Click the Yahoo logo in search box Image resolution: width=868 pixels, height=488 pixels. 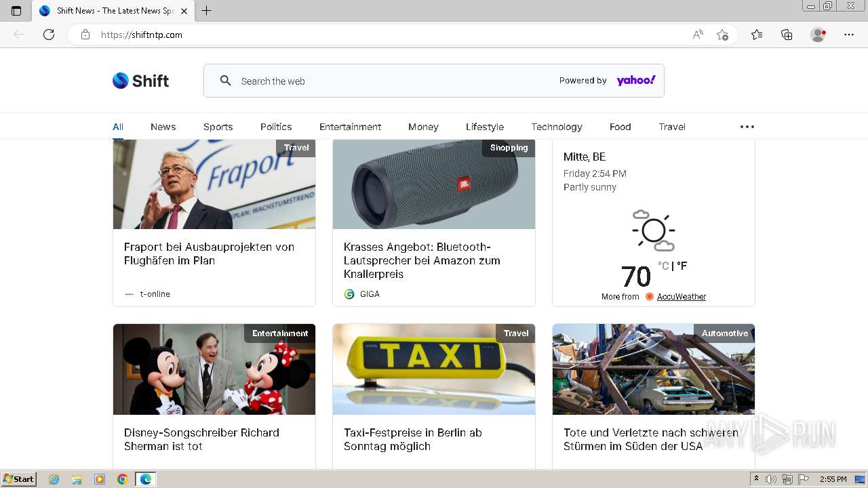[x=636, y=81]
